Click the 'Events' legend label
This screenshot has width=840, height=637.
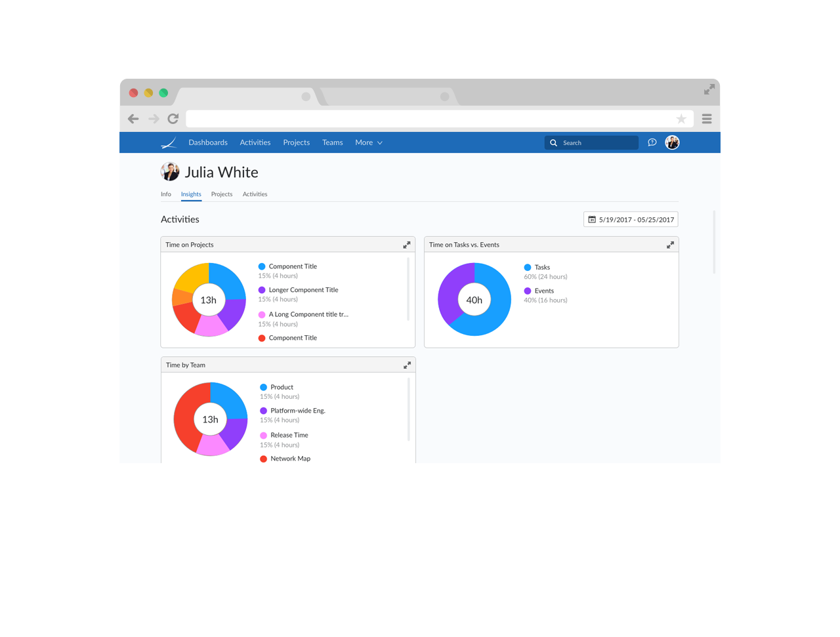tap(544, 291)
